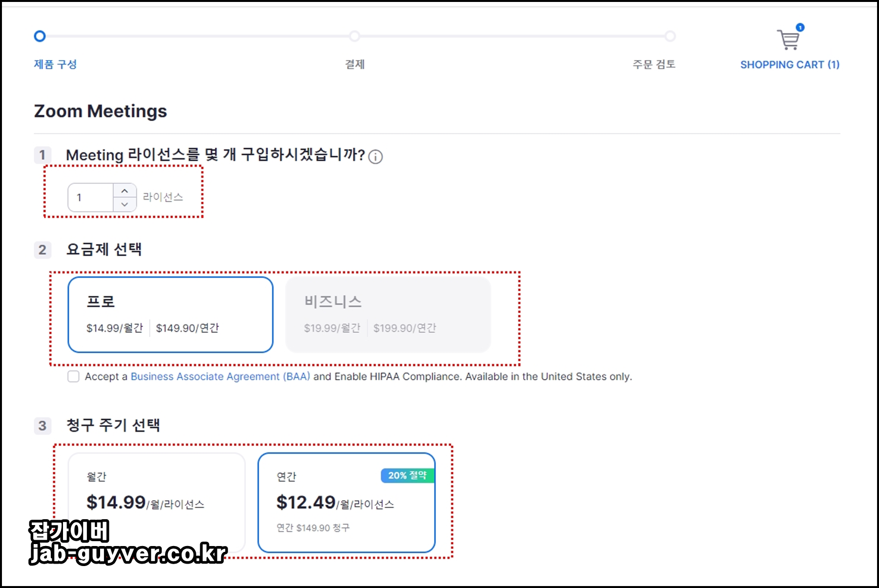Select the 프로 plan card
The width and height of the screenshot is (879, 588).
(170, 315)
